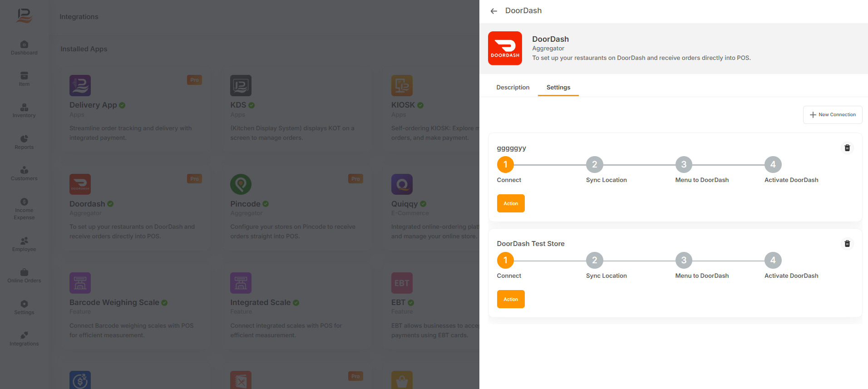The image size is (868, 389).
Task: Select the Barcode Weighing Scale icon
Action: pos(80,283)
